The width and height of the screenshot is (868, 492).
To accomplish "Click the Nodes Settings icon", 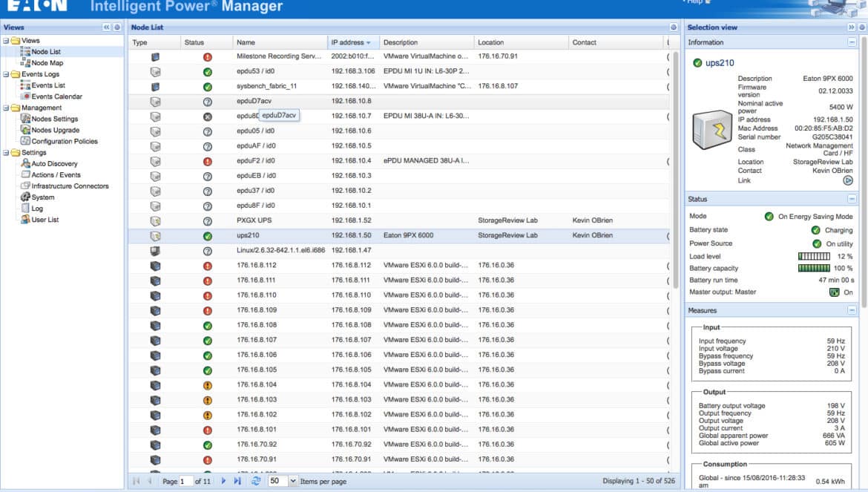I will coord(25,119).
